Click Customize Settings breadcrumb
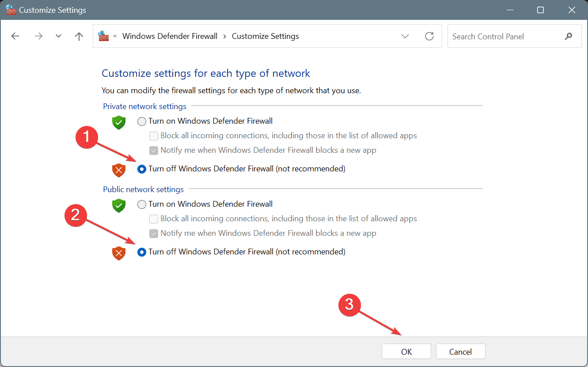Image resolution: width=588 pixels, height=367 pixels. coord(266,36)
